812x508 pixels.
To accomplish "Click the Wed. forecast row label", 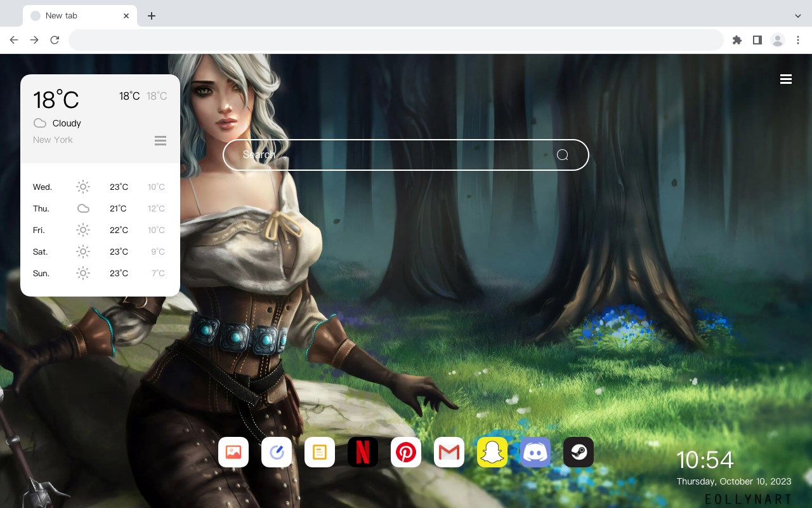I will [x=43, y=187].
